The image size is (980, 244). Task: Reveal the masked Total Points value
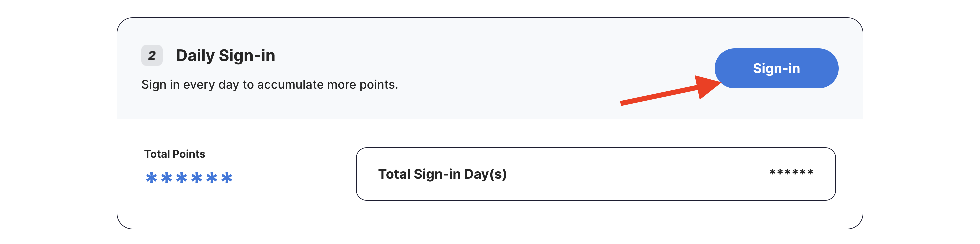[189, 178]
